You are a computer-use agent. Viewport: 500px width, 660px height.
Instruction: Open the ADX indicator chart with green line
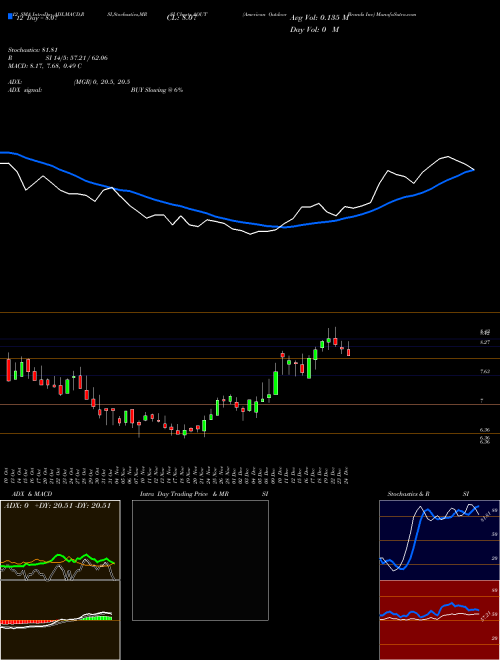60,540
